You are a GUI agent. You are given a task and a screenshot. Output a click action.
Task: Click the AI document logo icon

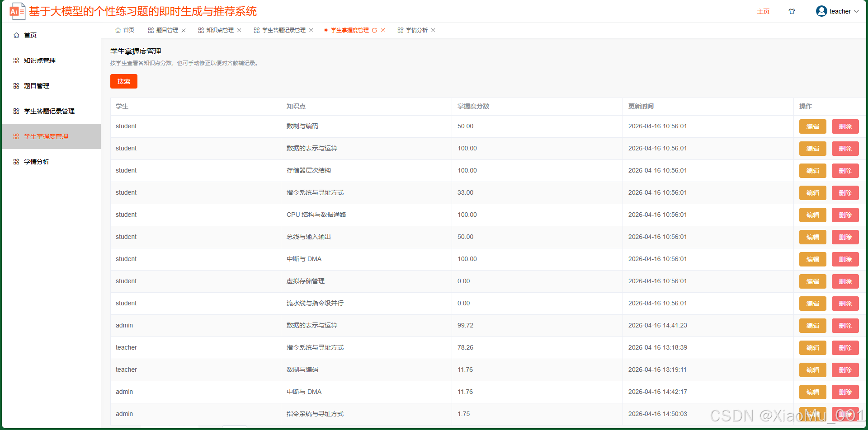(x=17, y=11)
